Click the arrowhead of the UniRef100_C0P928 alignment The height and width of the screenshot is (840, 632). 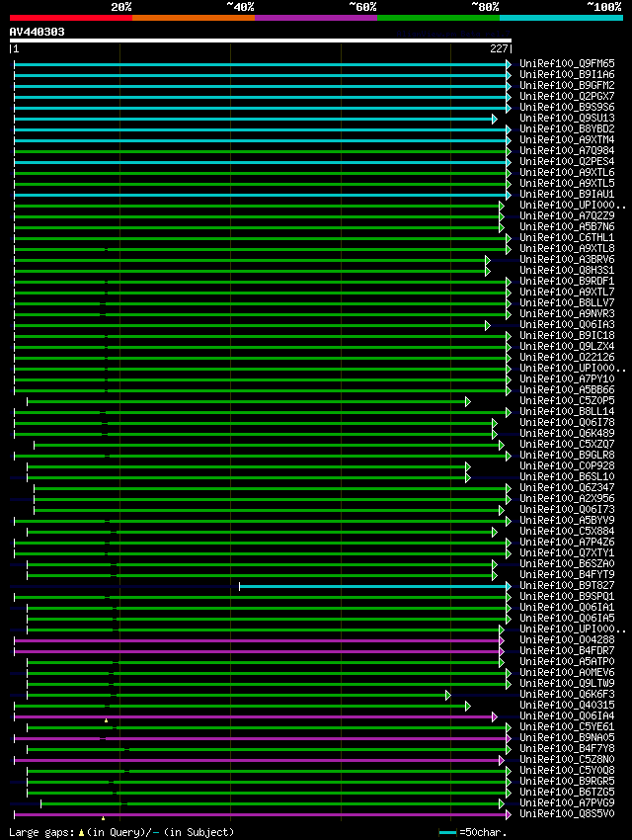pyautogui.click(x=468, y=467)
